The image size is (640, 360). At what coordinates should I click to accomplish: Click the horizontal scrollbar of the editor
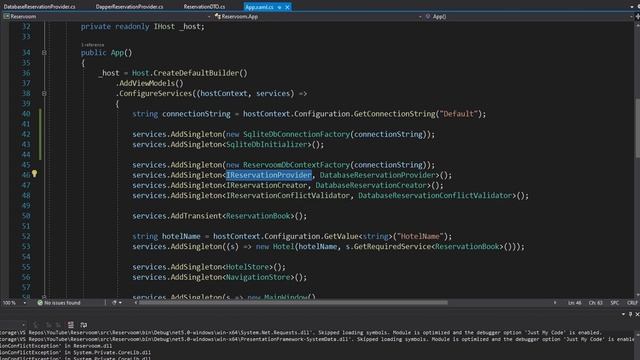[x=293, y=303]
